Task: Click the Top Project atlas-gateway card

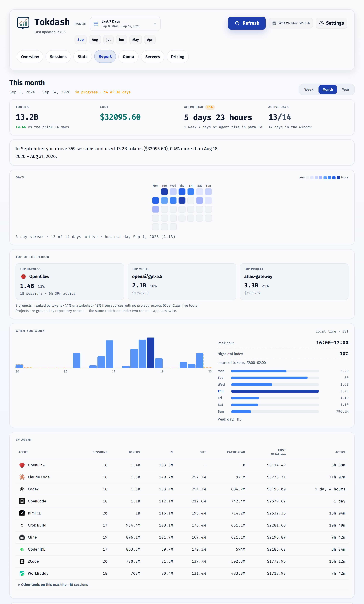Action: click(x=294, y=282)
